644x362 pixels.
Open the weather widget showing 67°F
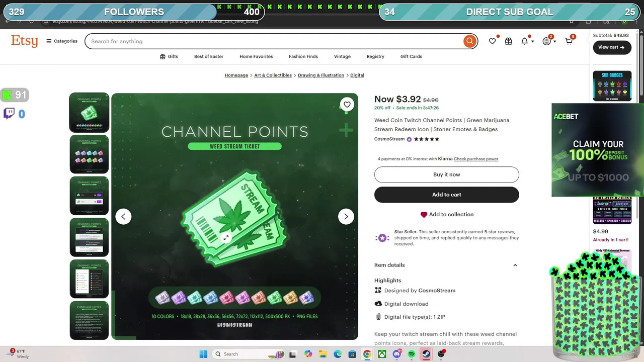(19, 353)
